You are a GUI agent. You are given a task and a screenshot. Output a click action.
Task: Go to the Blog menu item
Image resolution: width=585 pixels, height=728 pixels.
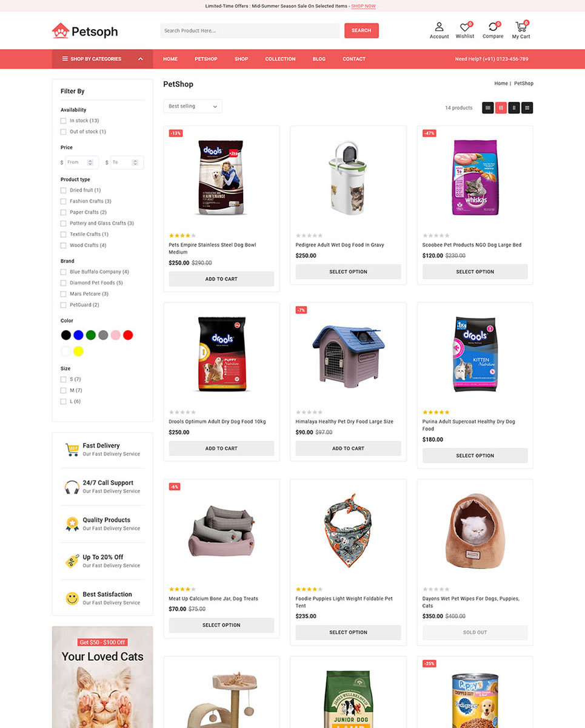(319, 59)
